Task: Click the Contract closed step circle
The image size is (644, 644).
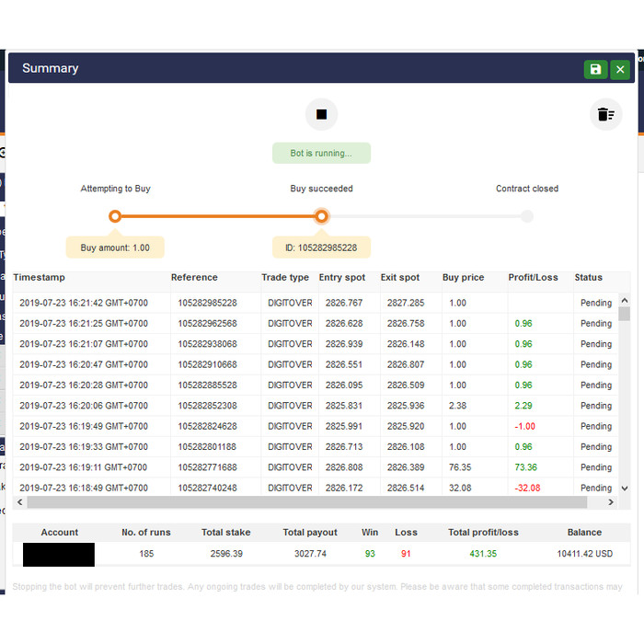Action: (x=526, y=216)
